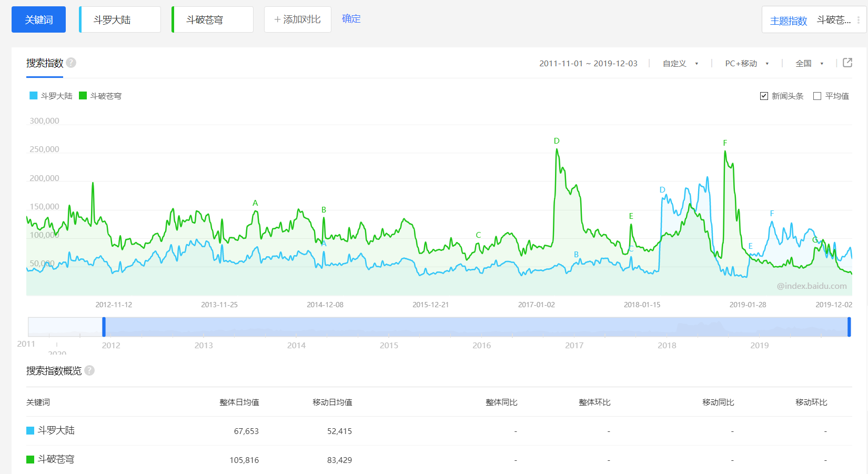868x474 pixels.
Task: Expand the 全国 region dropdown
Action: point(809,64)
